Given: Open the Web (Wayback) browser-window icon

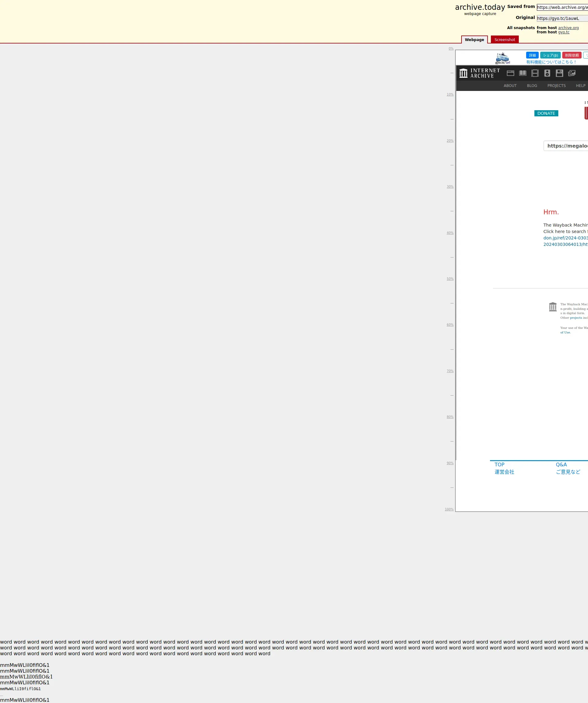Looking at the screenshot, I should tap(510, 73).
